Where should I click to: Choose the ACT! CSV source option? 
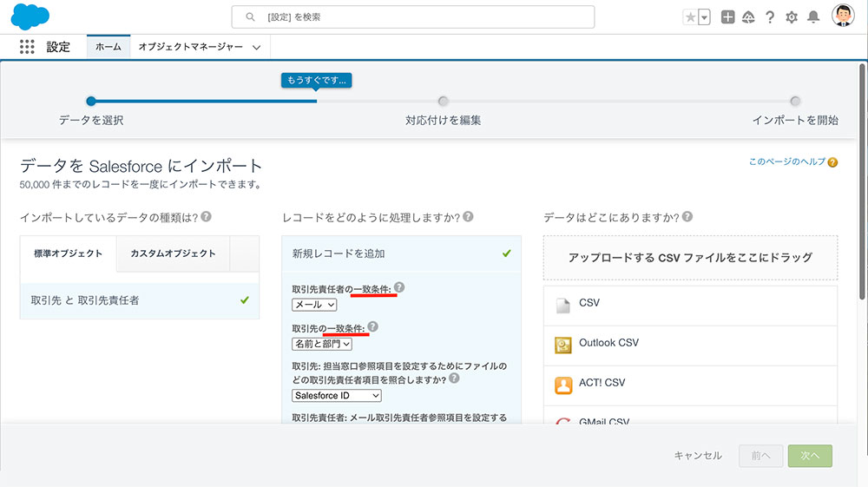tap(690, 385)
